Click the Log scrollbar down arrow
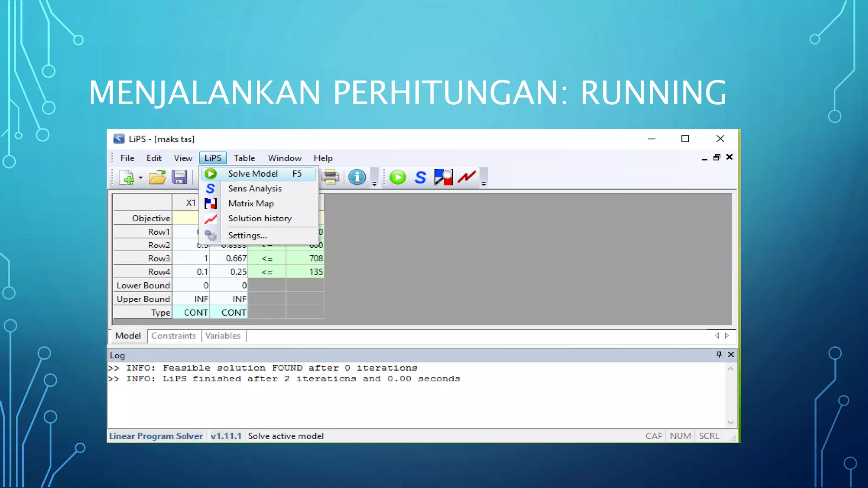868x488 pixels. coord(731,422)
